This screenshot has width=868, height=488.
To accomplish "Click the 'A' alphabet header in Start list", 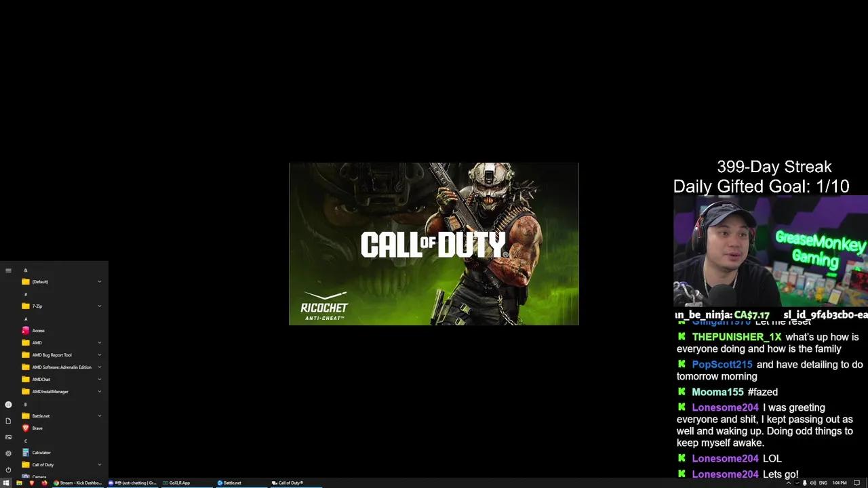I will (x=26, y=319).
